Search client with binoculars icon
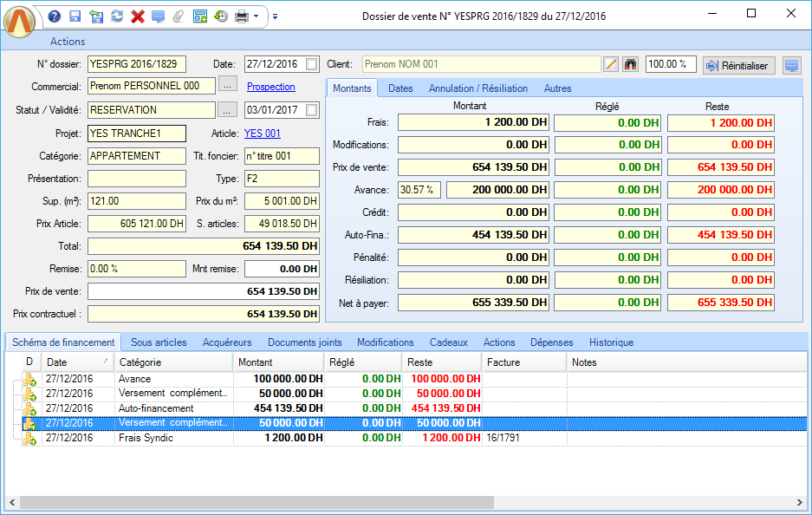 pos(631,65)
